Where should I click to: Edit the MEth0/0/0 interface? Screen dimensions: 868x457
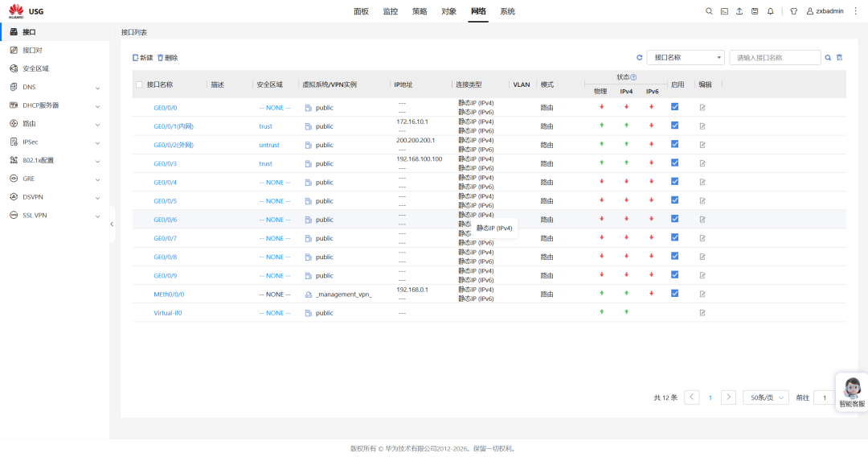[x=702, y=294]
